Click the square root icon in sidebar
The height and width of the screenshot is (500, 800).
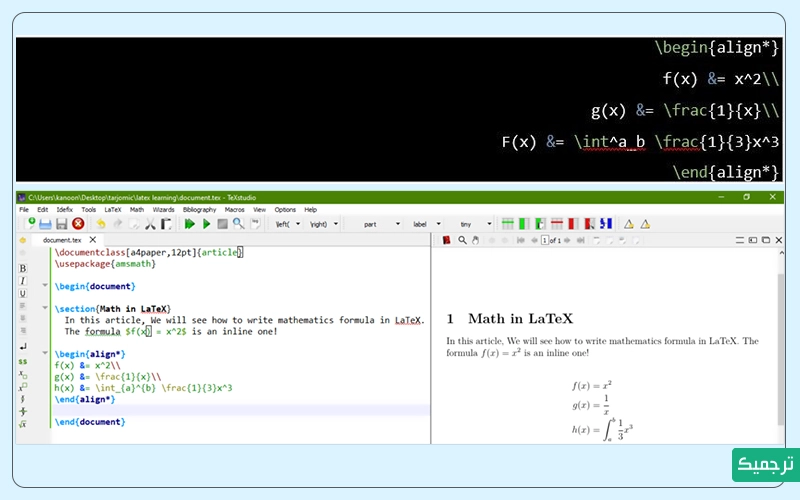pos(22,424)
